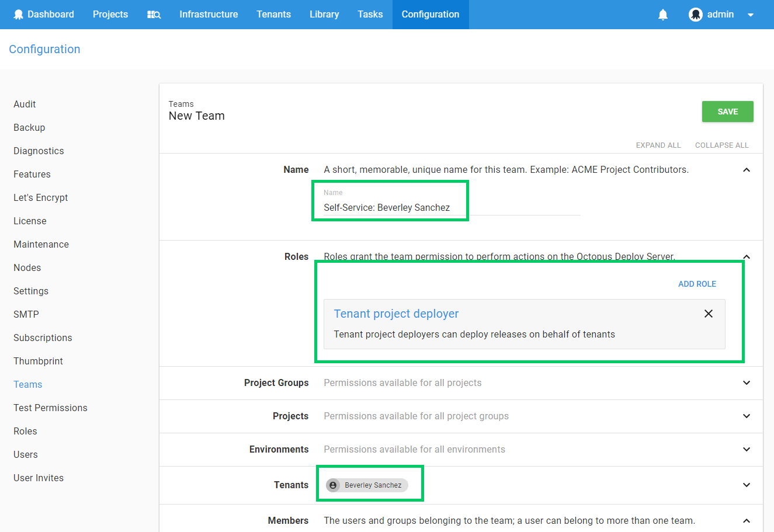This screenshot has height=532, width=774.
Task: Click the Configuration page heading link
Action: [44, 50]
